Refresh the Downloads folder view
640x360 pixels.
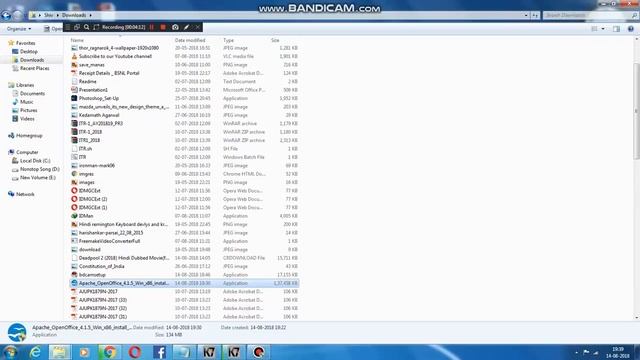[535, 15]
